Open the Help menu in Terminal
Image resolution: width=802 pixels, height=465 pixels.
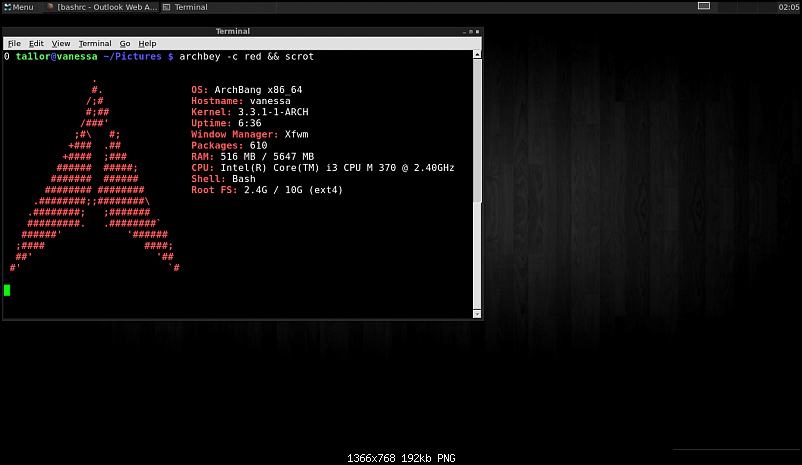[147, 43]
